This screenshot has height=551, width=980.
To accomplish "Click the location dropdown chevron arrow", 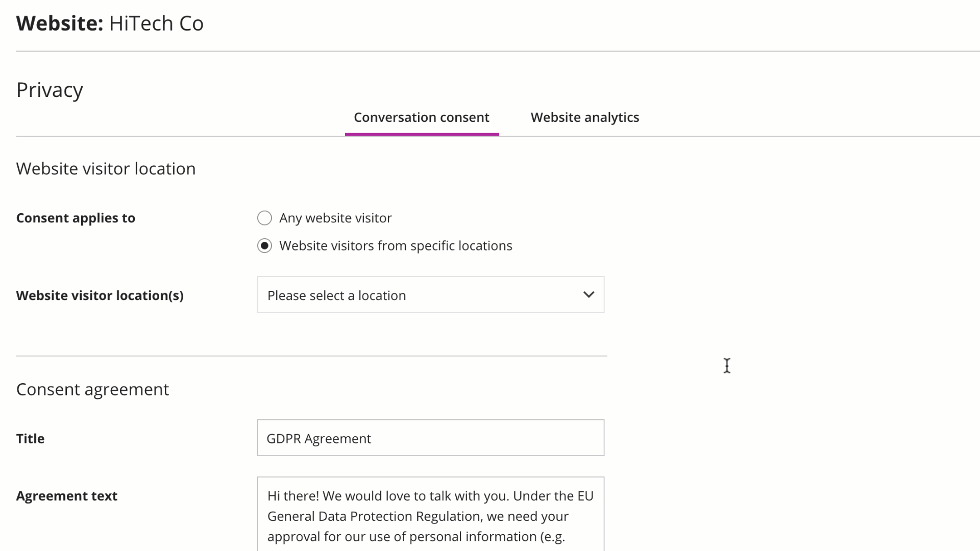I will point(589,295).
